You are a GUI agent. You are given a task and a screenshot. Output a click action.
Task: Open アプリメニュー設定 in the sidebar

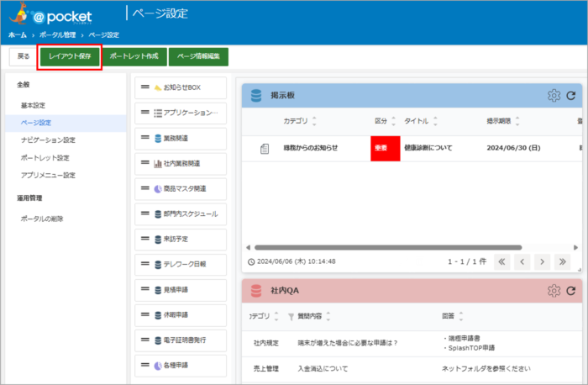click(x=48, y=175)
